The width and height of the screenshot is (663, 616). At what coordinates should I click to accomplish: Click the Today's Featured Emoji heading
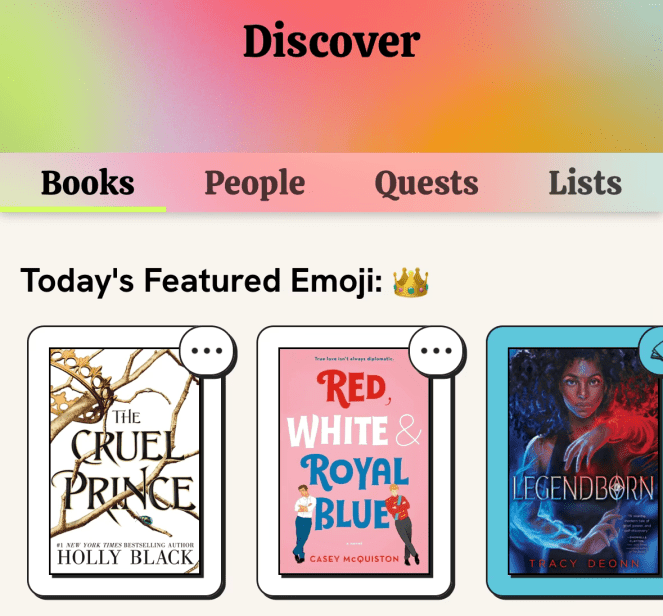coord(202,281)
